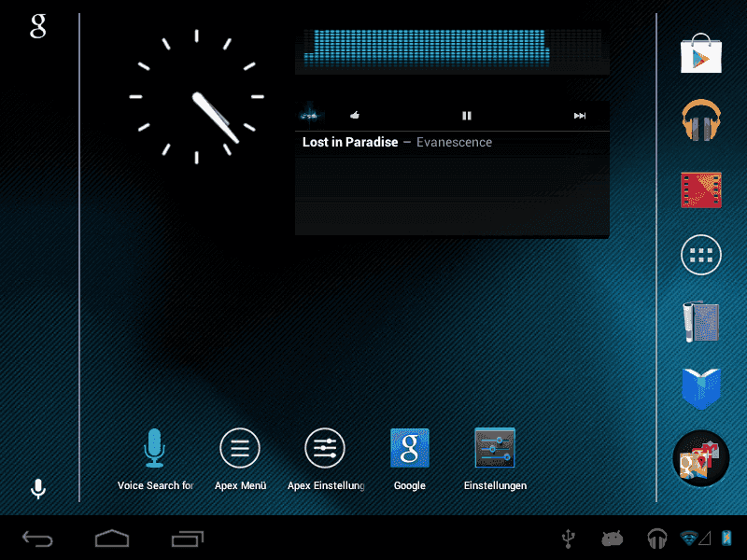Viewport: 747px width, 560px height.
Task: Tap the voice search microphone in the sidebar
Action: pyautogui.click(x=38, y=488)
